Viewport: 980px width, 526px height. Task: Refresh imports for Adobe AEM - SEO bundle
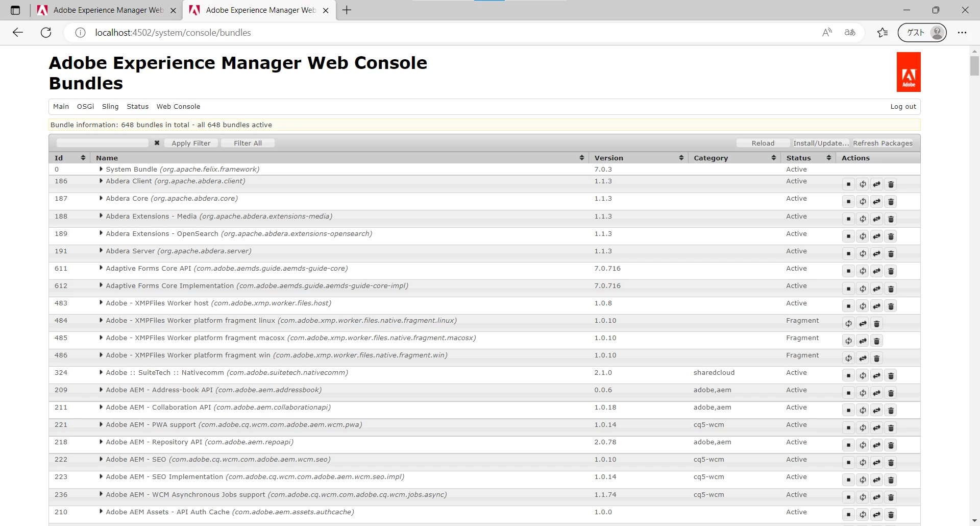(x=863, y=462)
